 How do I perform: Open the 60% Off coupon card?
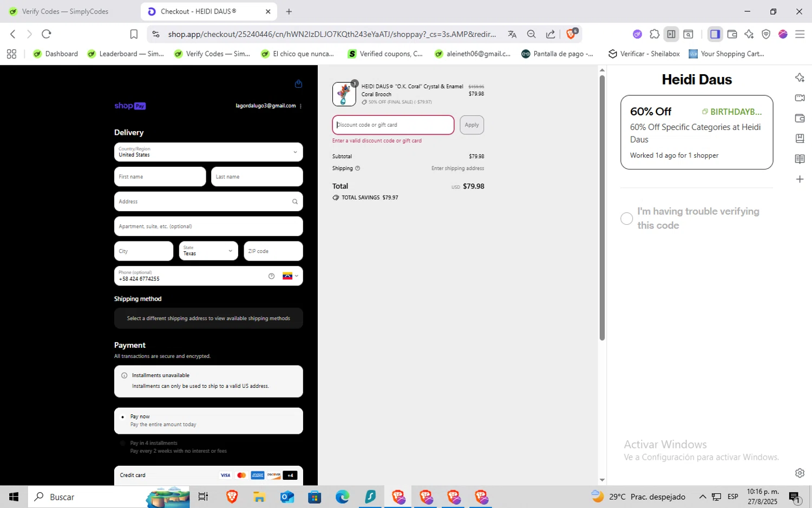click(x=697, y=132)
